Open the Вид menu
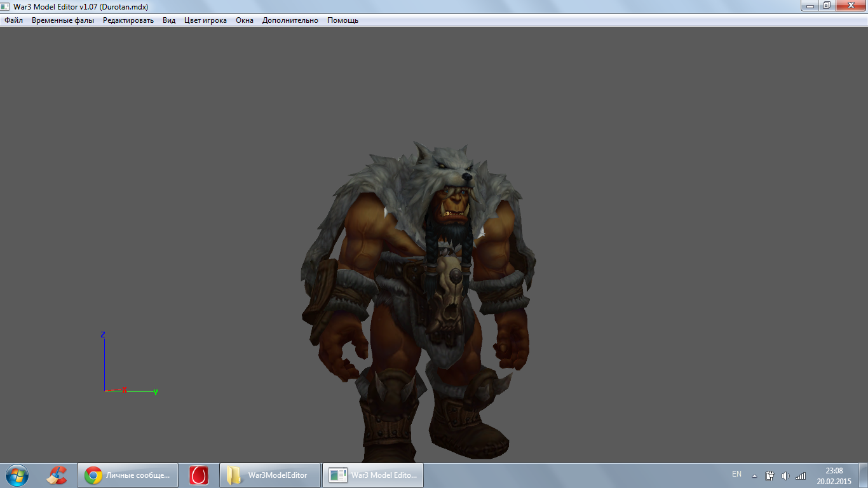This screenshot has width=868, height=488. (169, 20)
